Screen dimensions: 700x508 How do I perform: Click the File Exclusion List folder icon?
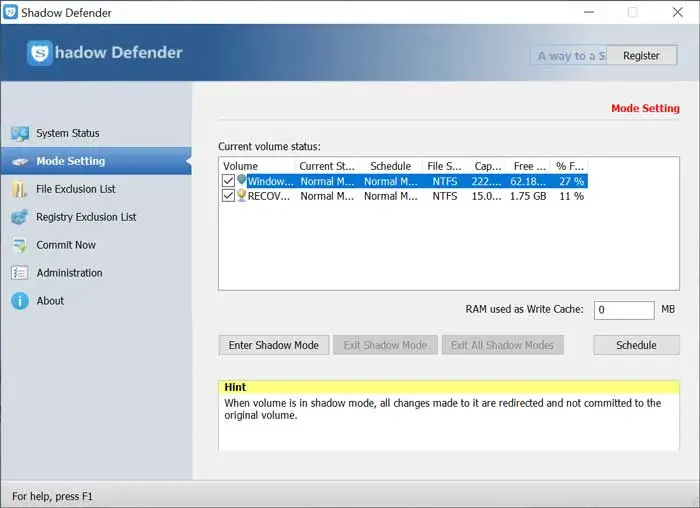point(20,190)
